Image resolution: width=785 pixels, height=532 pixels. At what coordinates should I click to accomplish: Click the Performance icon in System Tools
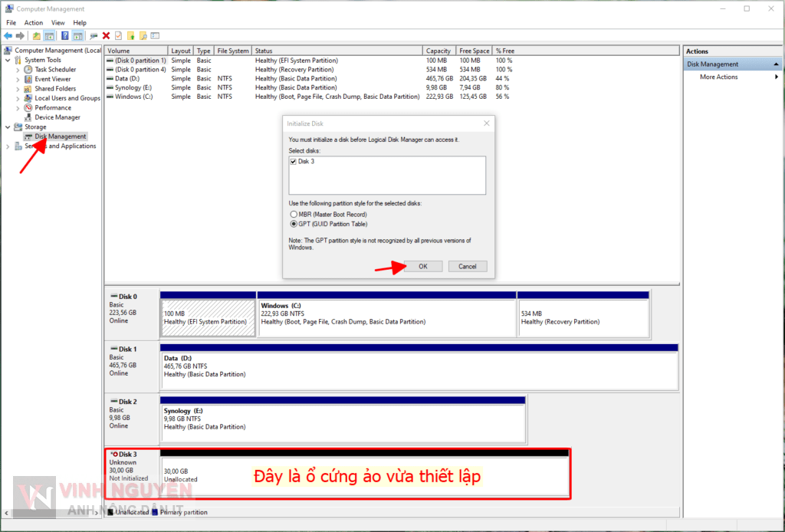click(x=28, y=108)
